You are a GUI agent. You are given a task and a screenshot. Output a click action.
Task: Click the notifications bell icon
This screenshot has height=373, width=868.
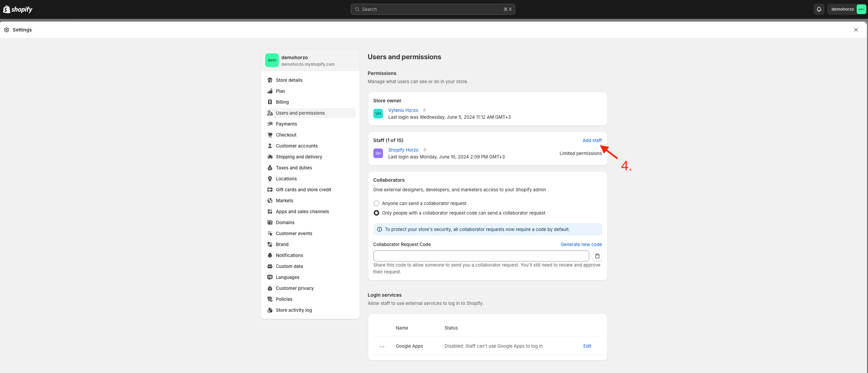point(819,9)
